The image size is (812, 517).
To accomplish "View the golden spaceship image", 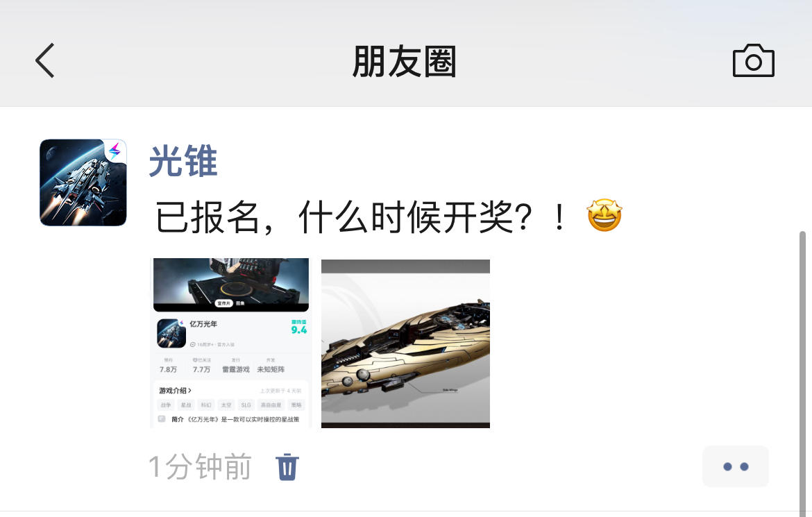I will click(x=405, y=344).
